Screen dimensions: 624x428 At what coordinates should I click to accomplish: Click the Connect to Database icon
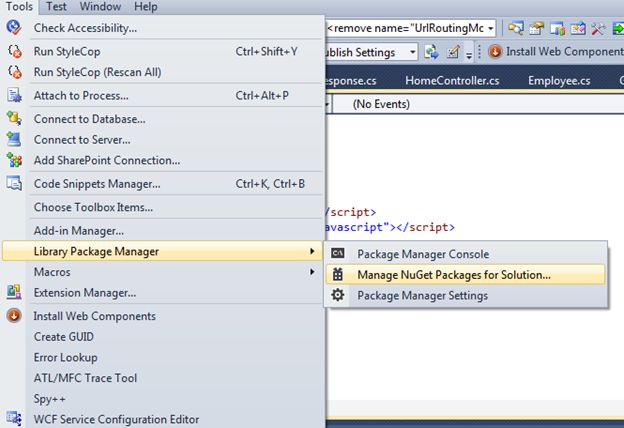[x=14, y=118]
